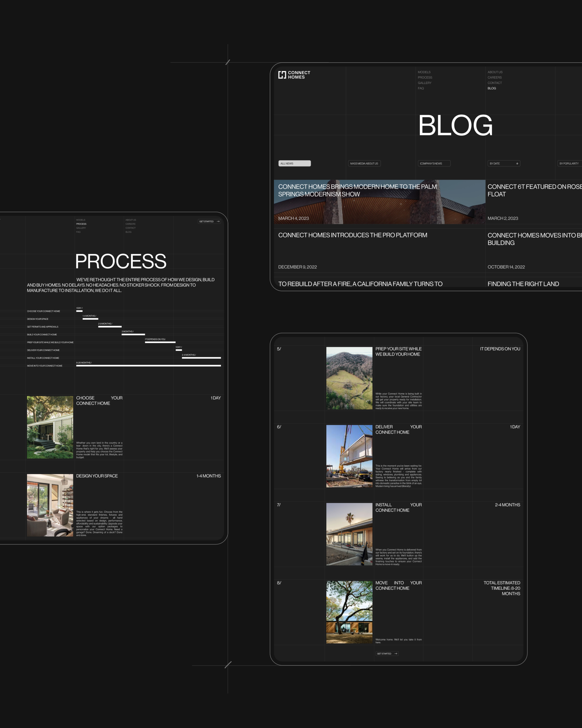Click the crane delivery step photo

click(349, 456)
